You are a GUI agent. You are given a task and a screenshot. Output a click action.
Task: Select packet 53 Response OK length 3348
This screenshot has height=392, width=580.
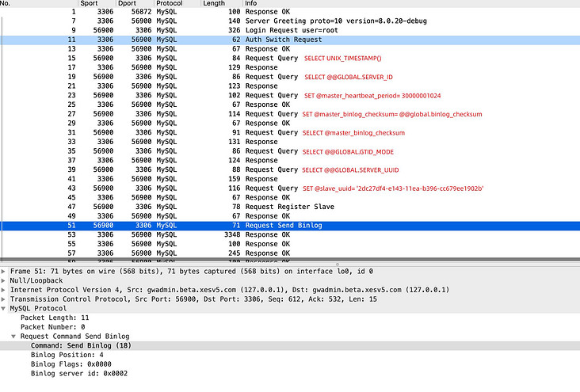pyautogui.click(x=290, y=235)
